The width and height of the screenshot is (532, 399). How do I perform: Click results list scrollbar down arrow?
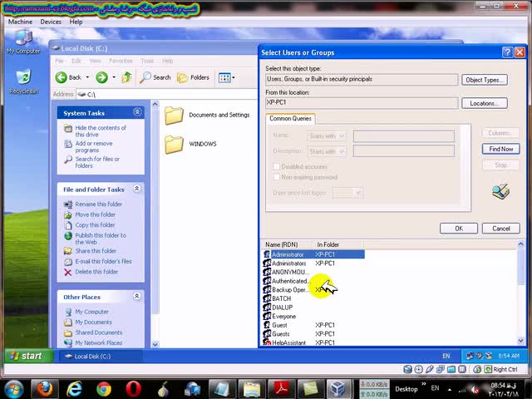pyautogui.click(x=521, y=341)
